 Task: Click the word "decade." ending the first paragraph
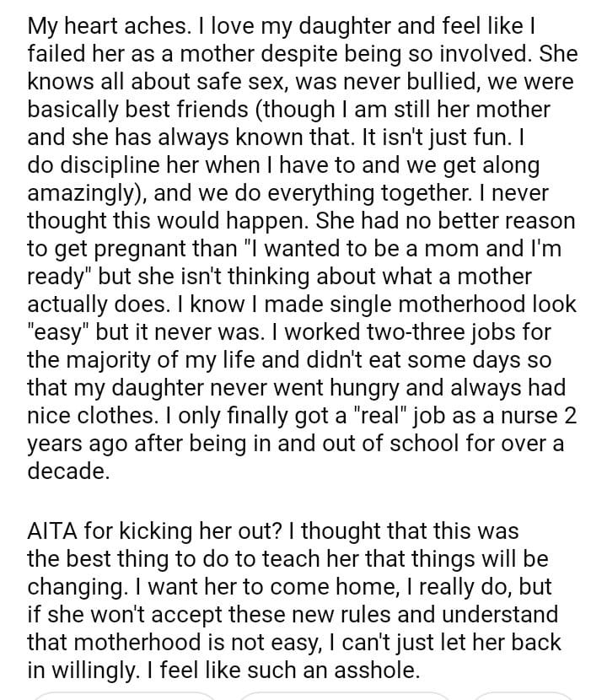(69, 471)
